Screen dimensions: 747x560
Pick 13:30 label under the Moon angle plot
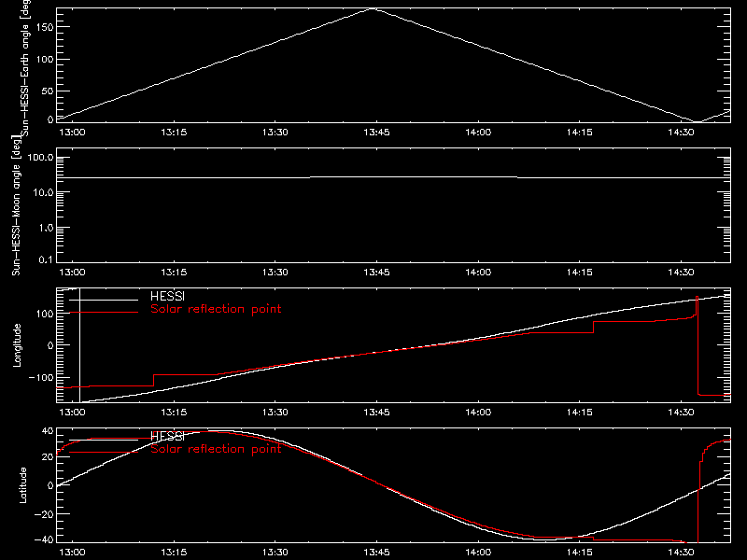(x=275, y=273)
